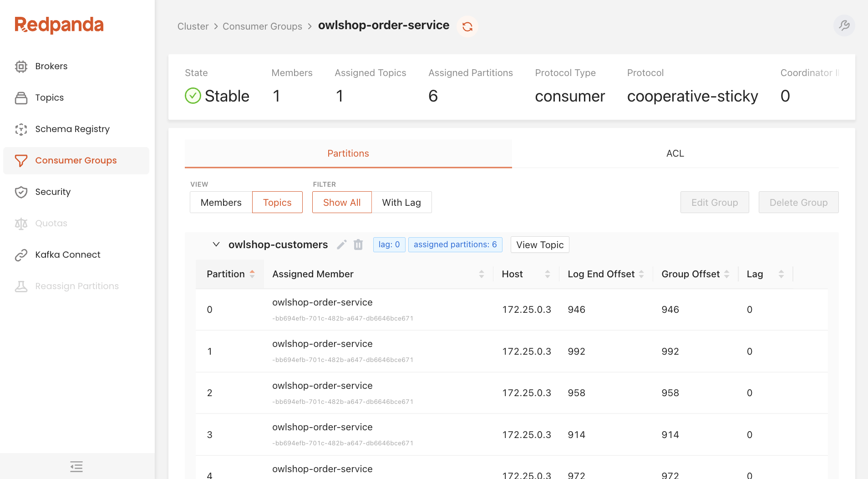Click the cooperative-sticky protocol value
Image resolution: width=868 pixels, height=479 pixels.
click(692, 96)
